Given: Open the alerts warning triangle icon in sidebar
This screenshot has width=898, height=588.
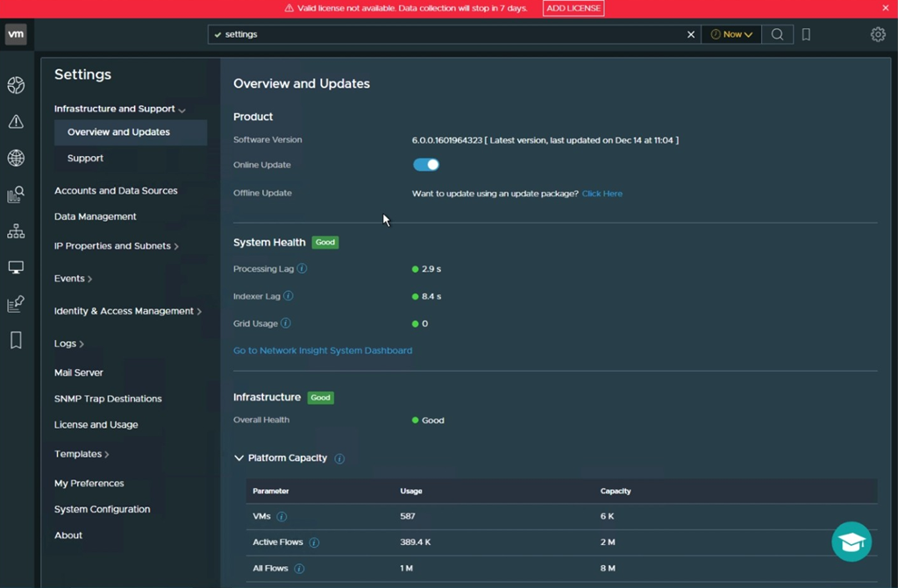Looking at the screenshot, I should 16,122.
